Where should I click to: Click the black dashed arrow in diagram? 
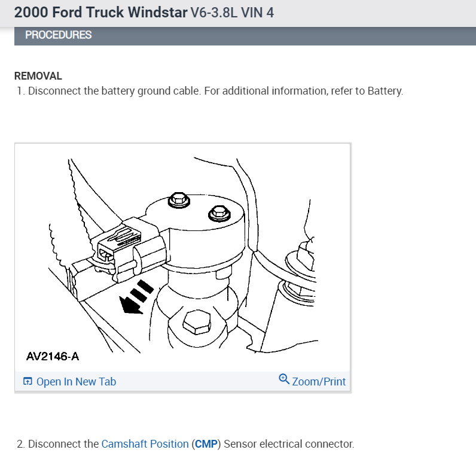[136, 297]
